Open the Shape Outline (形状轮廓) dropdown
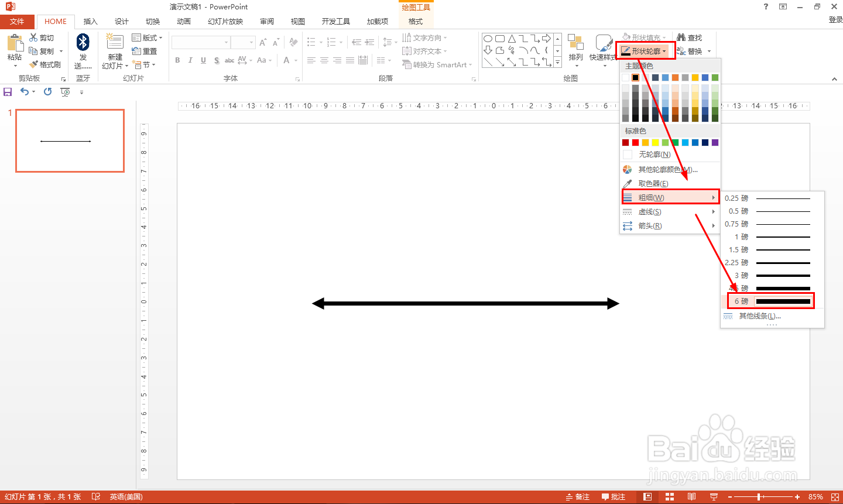The image size is (843, 504). click(646, 51)
